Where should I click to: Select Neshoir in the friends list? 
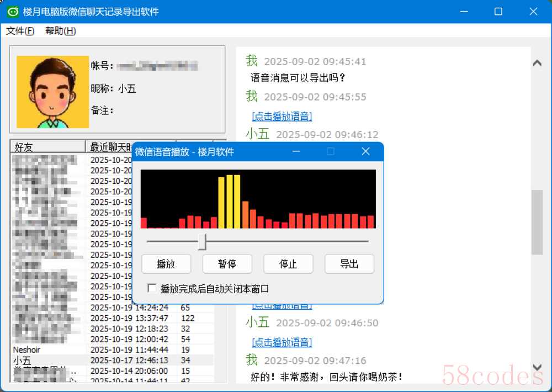coord(26,349)
